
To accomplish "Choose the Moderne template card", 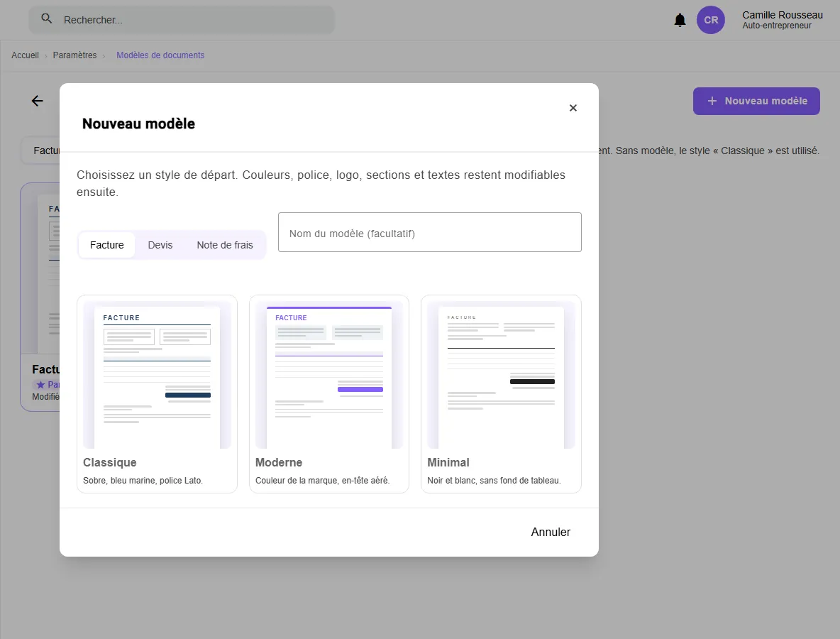I will (x=329, y=394).
